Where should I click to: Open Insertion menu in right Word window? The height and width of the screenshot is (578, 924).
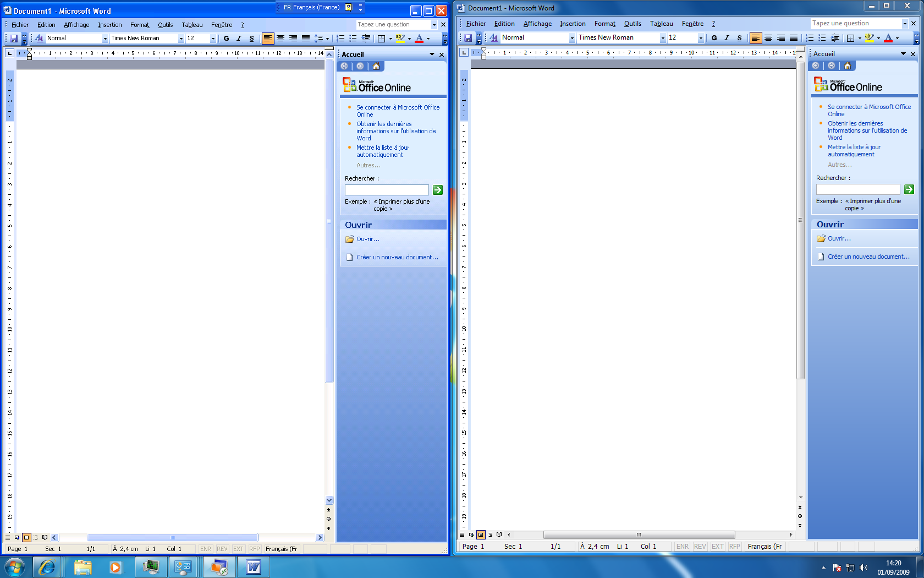click(x=573, y=24)
